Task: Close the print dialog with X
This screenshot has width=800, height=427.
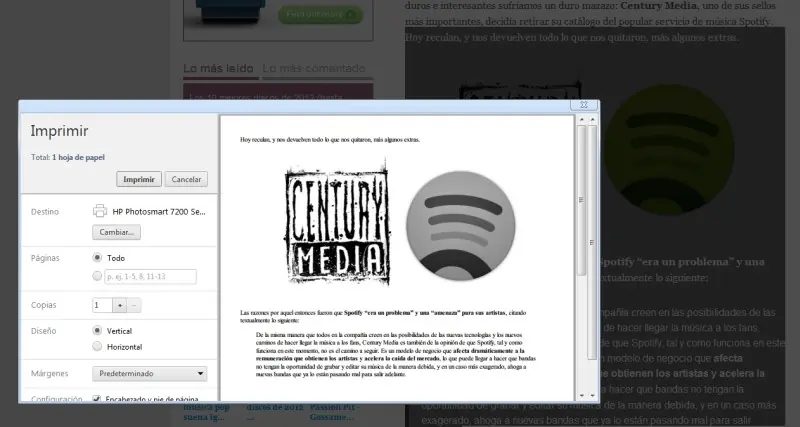Action: [x=584, y=105]
